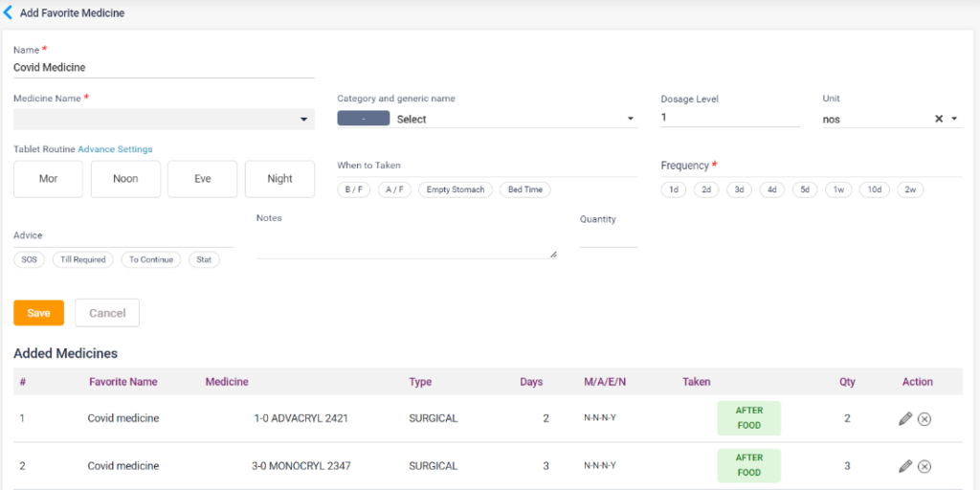Choose the 1w frequency chip
This screenshot has width=980, height=490.
(x=838, y=189)
